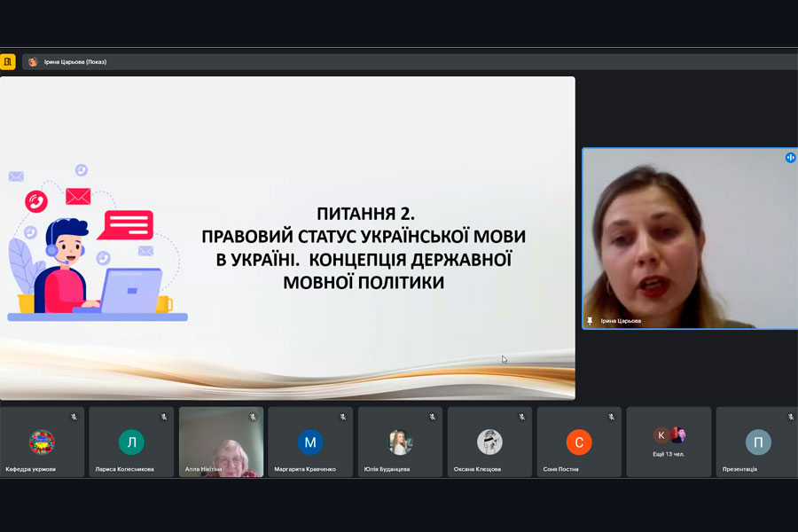
Task: Click the muted mic icon on Кафедра укрмови tile
Action: 74,417
